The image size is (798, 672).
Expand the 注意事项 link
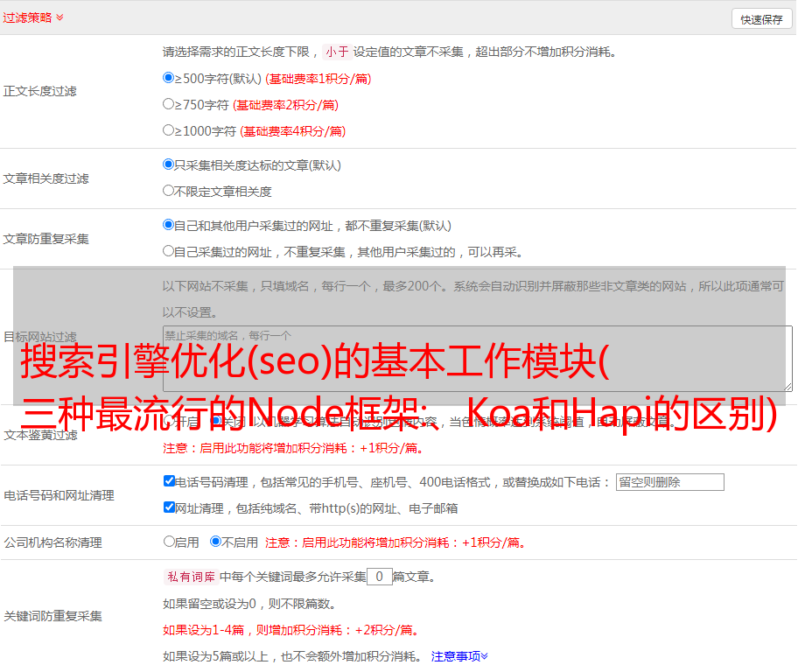coord(459,657)
